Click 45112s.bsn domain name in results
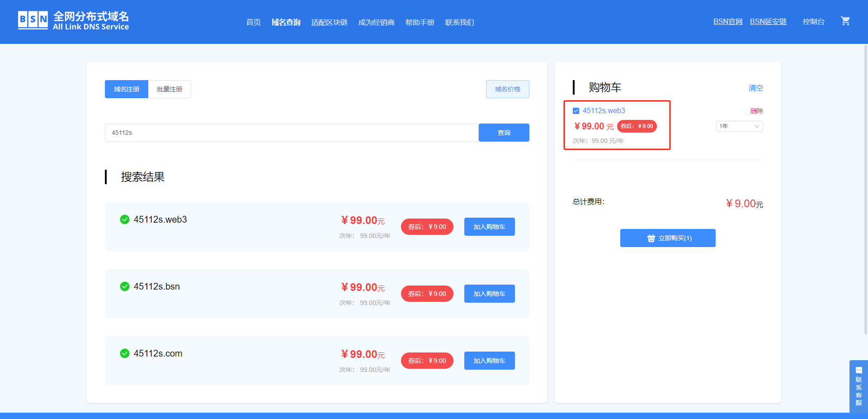The image size is (868, 419). point(157,286)
